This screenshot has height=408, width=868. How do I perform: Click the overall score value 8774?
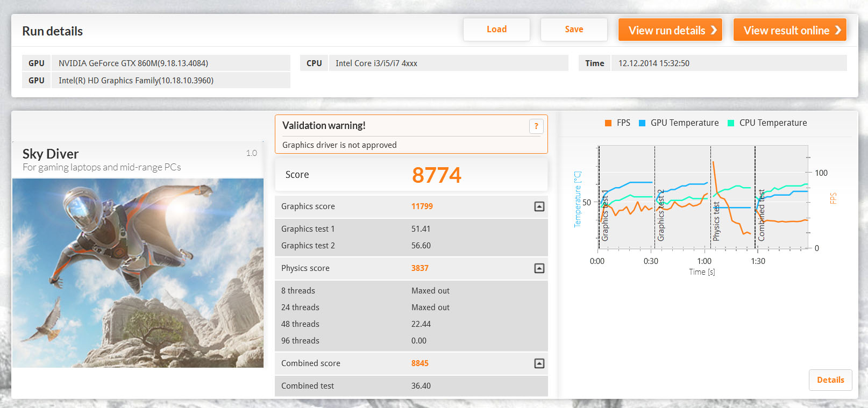436,175
